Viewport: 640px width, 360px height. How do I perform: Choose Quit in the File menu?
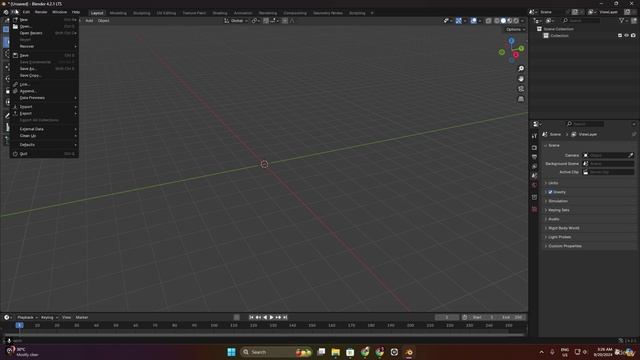click(x=44, y=154)
